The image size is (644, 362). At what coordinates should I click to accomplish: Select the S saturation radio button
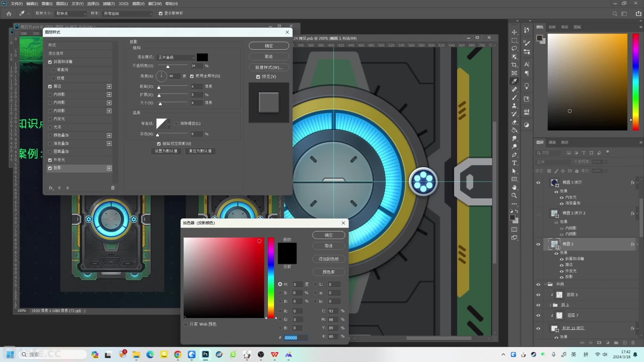pyautogui.click(x=280, y=293)
